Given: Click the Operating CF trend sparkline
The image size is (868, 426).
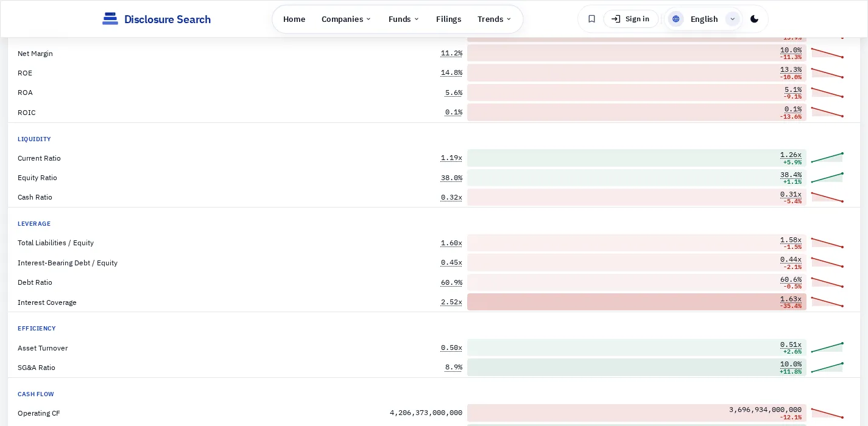Looking at the screenshot, I should point(827,413).
